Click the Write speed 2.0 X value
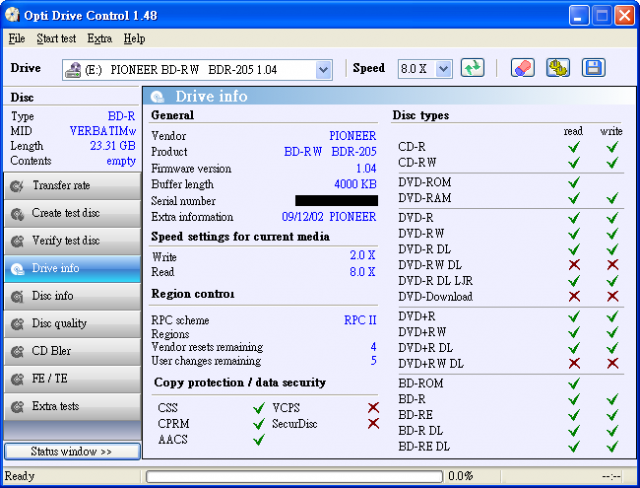This screenshot has height=488, width=640. pyautogui.click(x=362, y=255)
